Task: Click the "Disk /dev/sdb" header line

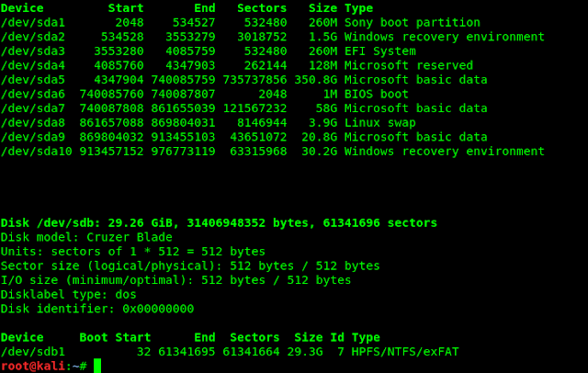Action: (x=219, y=223)
